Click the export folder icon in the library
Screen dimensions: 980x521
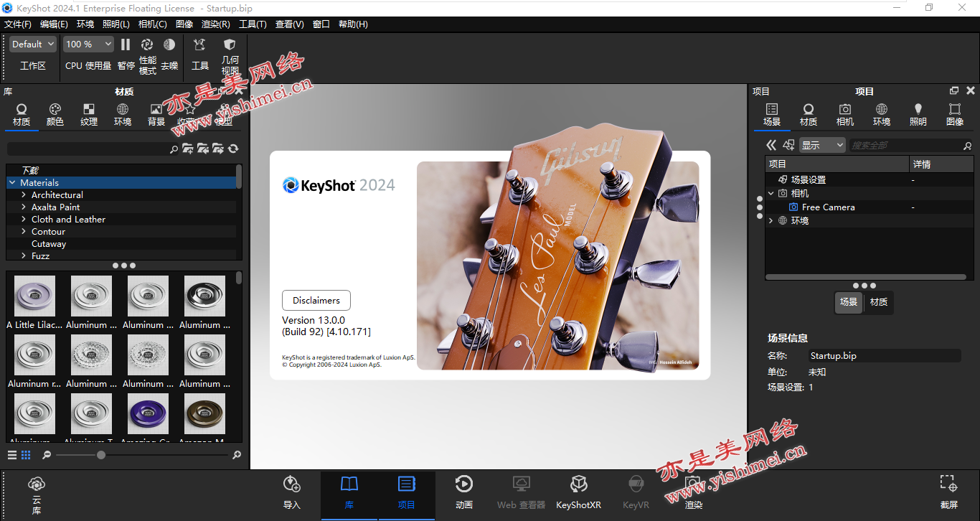coord(217,149)
